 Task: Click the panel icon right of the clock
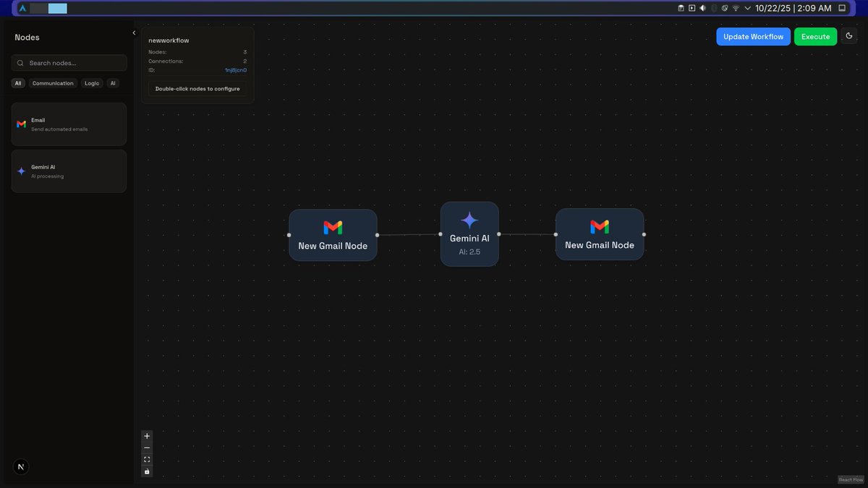pyautogui.click(x=842, y=8)
